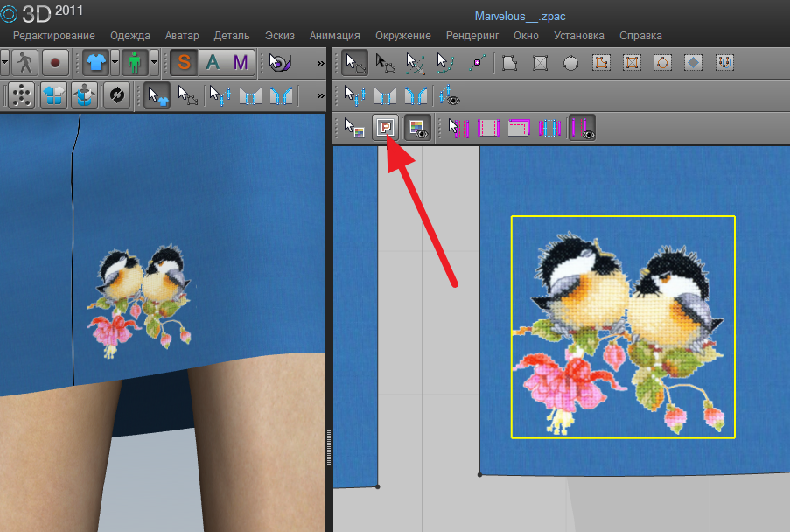Toggle the show texture eye icon

(x=417, y=128)
